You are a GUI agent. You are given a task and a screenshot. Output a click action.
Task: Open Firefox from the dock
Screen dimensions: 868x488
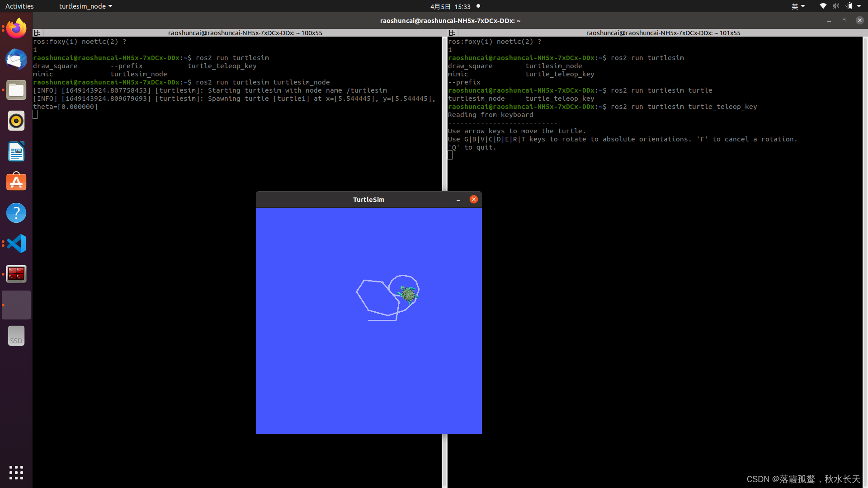pos(16,28)
